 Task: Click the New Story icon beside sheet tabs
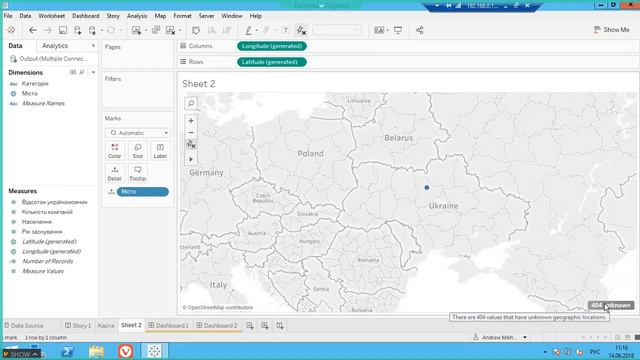[280, 326]
